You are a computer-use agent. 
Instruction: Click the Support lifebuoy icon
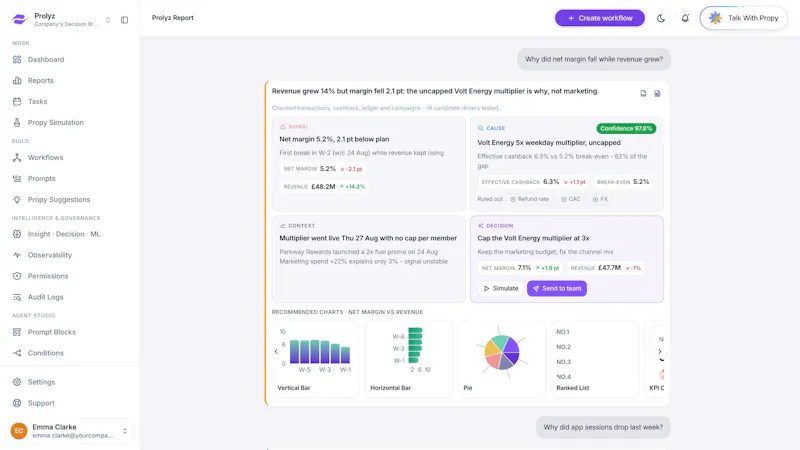pos(17,403)
